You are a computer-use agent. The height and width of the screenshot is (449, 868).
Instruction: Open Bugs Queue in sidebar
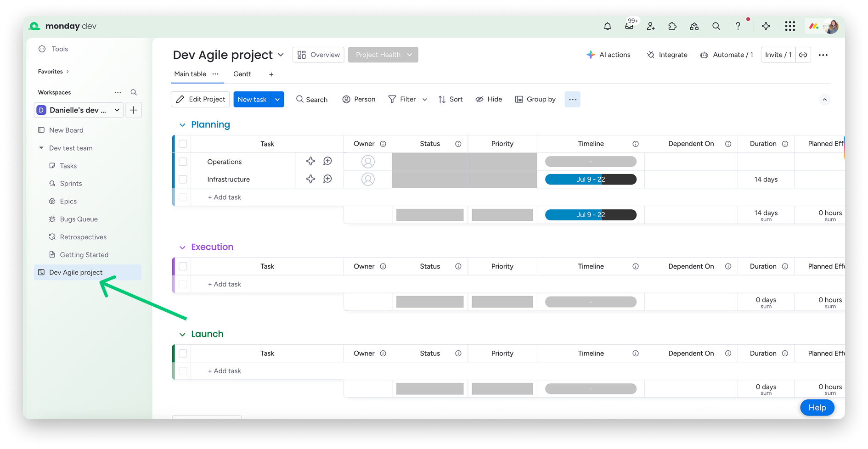pos(79,219)
